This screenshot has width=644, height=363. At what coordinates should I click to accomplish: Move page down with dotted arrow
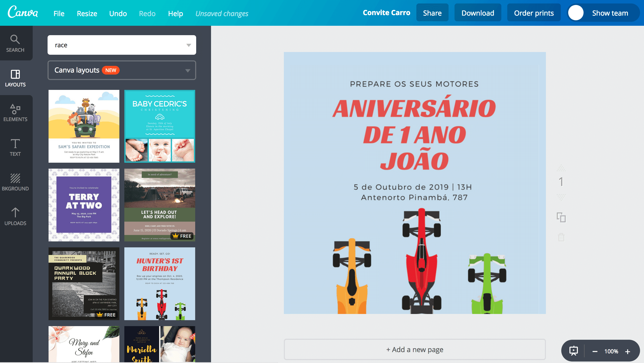[561, 197]
